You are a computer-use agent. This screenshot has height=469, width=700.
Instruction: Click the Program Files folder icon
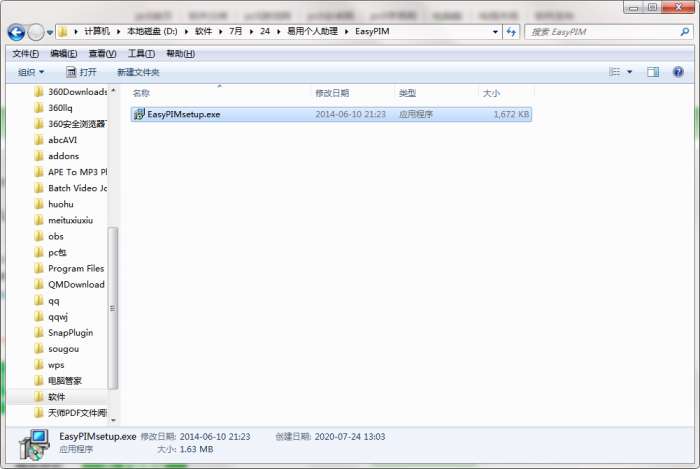coord(39,268)
